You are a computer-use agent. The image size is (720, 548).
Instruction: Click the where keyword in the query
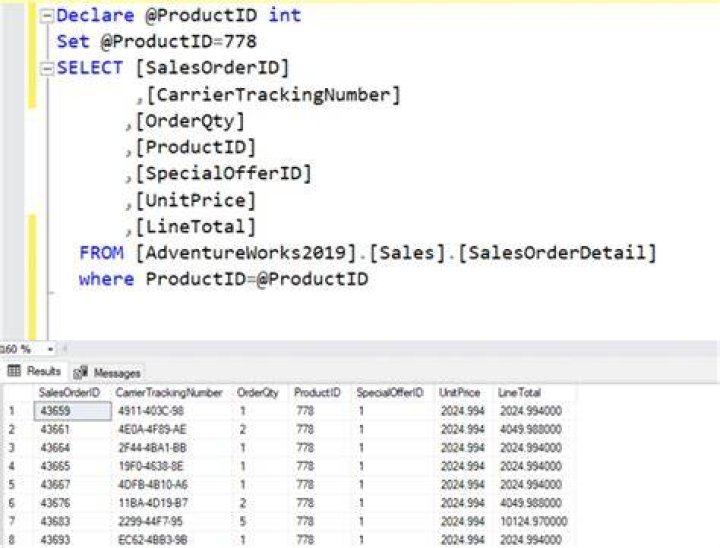click(106, 279)
